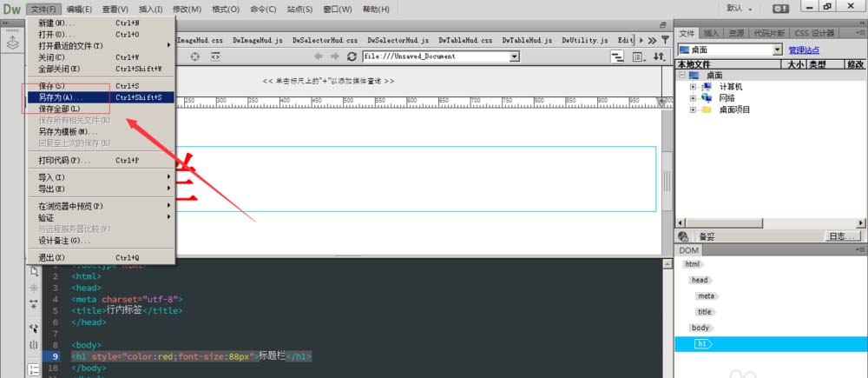
Task: Click the inspect crosshair icon in the document toolbar
Action: (x=194, y=56)
